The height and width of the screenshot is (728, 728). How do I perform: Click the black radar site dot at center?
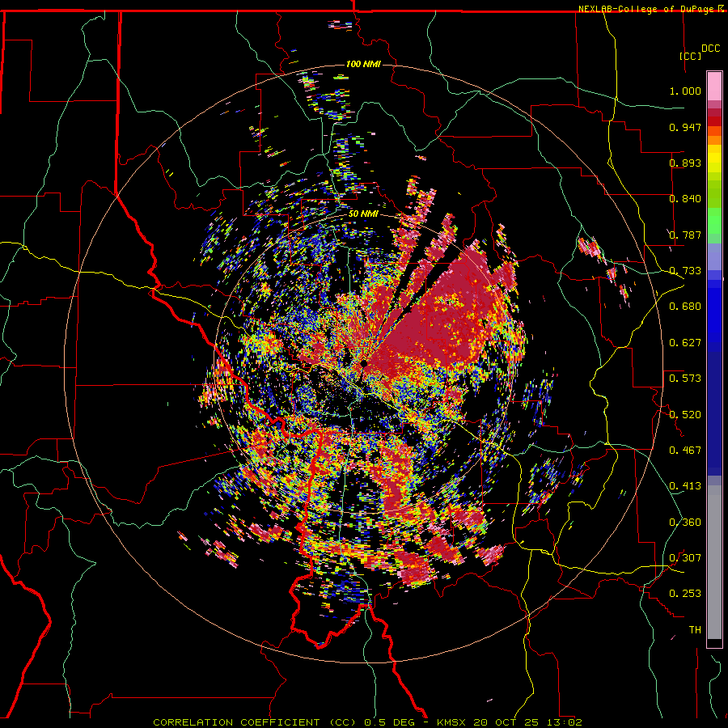point(365,363)
